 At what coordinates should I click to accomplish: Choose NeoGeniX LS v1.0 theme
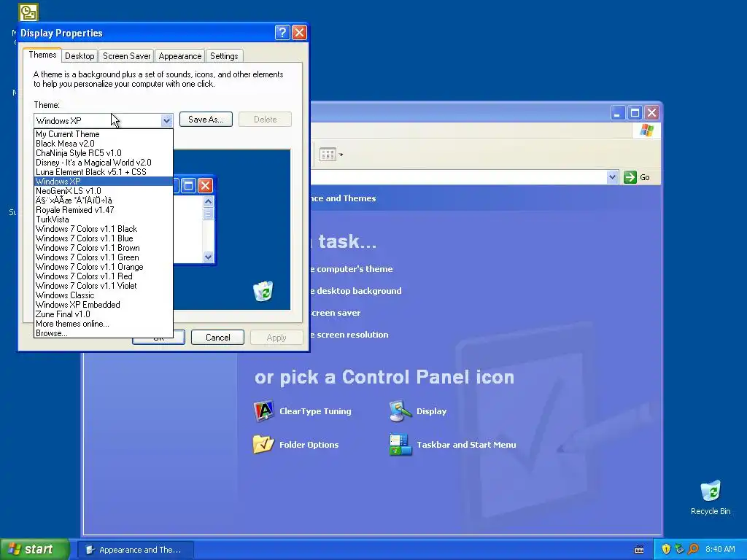click(104, 191)
